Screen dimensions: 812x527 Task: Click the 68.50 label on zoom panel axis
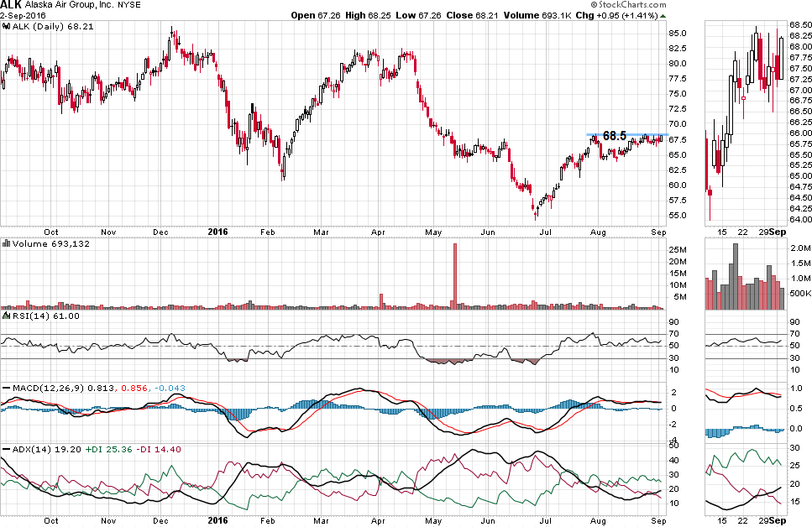pyautogui.click(x=800, y=24)
